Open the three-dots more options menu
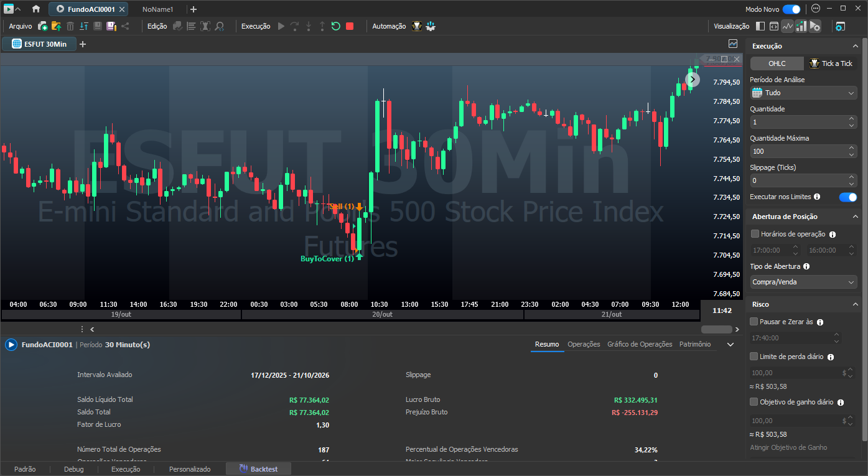The height and width of the screenshot is (476, 868). point(816,9)
